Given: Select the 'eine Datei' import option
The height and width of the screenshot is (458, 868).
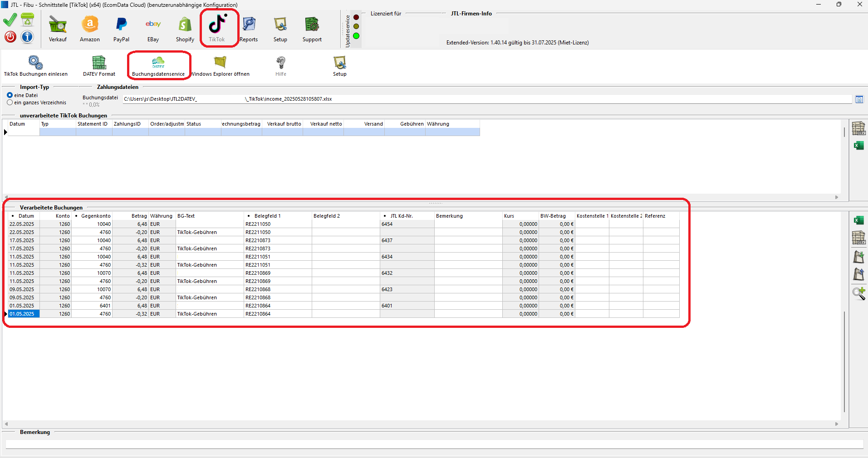Looking at the screenshot, I should [x=10, y=95].
